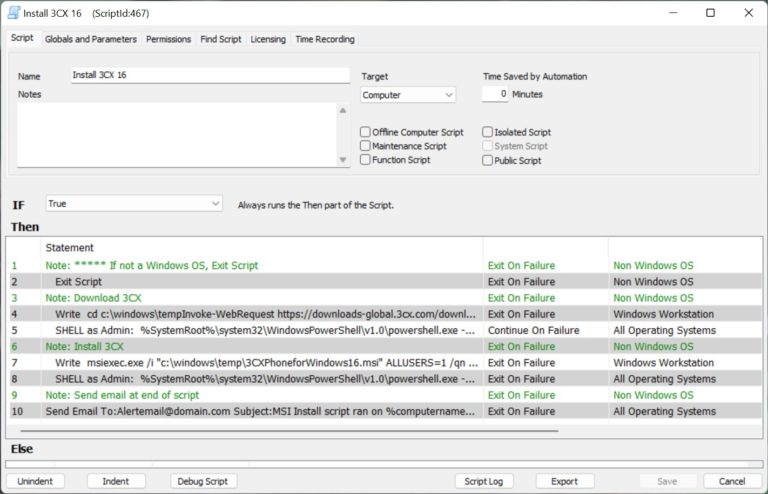Click the Indent button
The height and width of the screenshot is (494, 768).
(116, 481)
